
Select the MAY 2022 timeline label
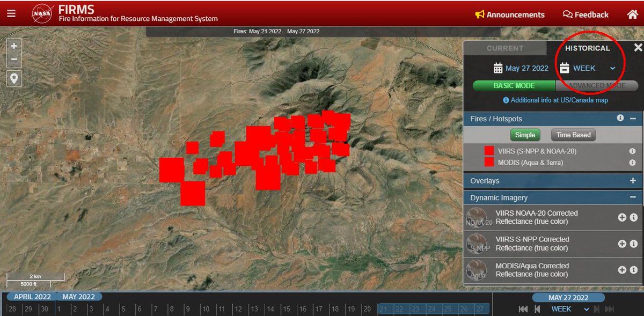point(78,297)
